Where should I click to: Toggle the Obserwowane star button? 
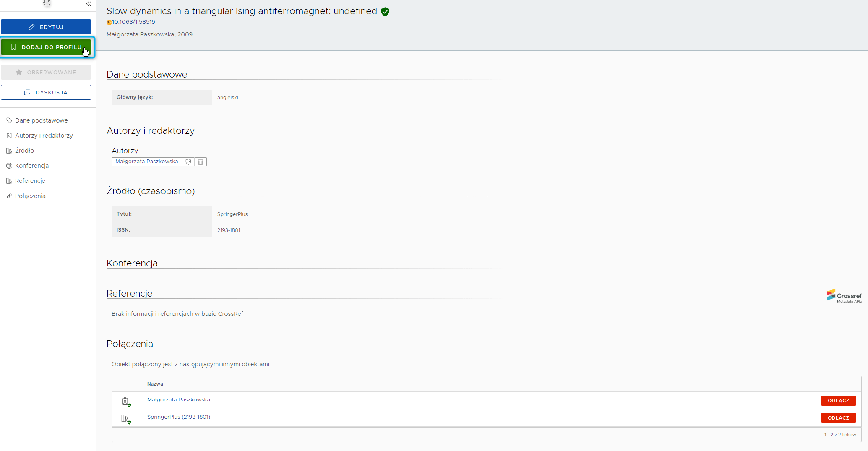tap(46, 72)
